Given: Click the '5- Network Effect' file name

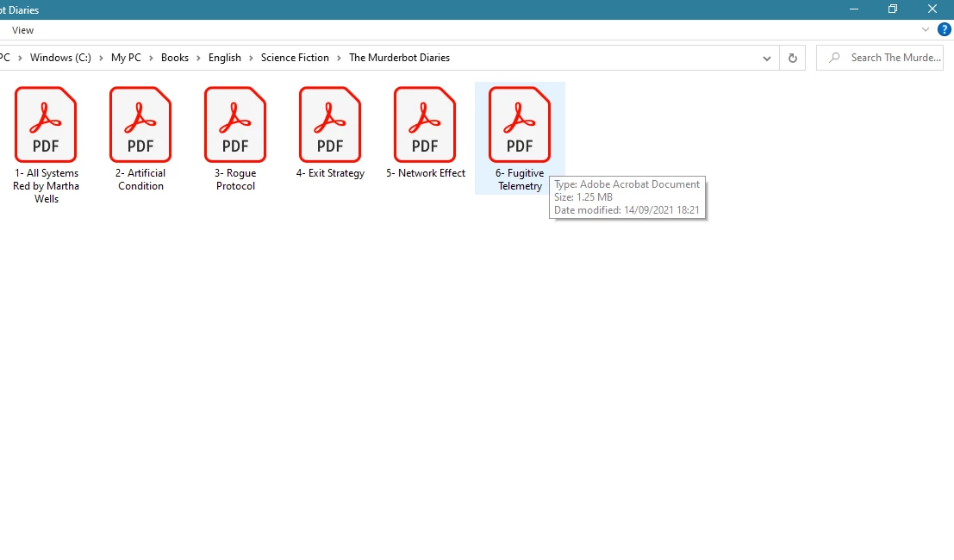Looking at the screenshot, I should pos(425,173).
